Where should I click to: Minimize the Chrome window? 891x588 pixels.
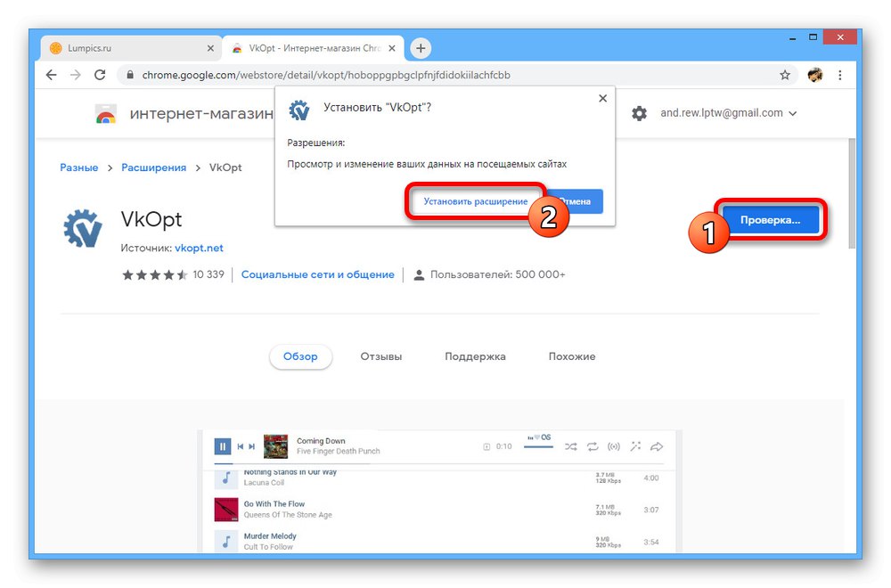click(793, 38)
